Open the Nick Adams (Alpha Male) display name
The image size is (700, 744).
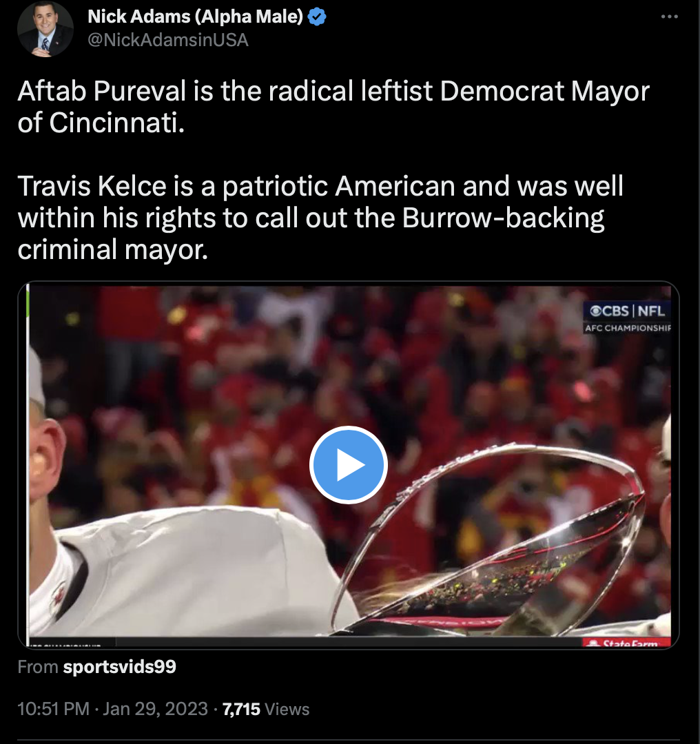click(x=195, y=17)
